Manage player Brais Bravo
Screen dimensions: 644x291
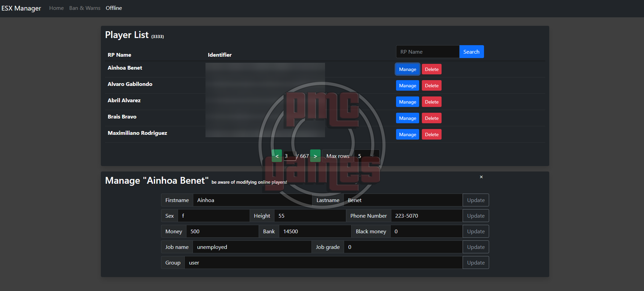point(408,118)
